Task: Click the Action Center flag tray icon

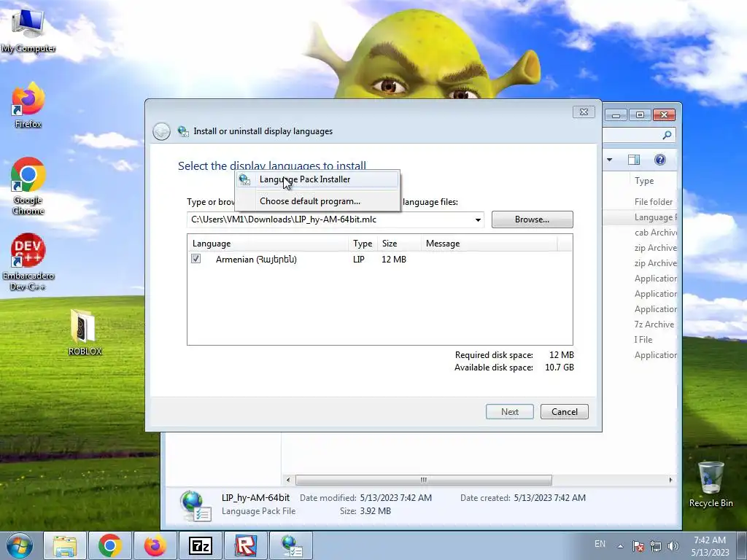Action: click(x=638, y=545)
